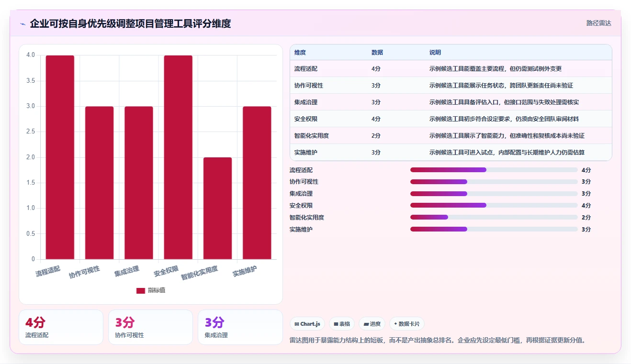
Task: Click the 流程适配 x-axis label
Action: point(48,271)
